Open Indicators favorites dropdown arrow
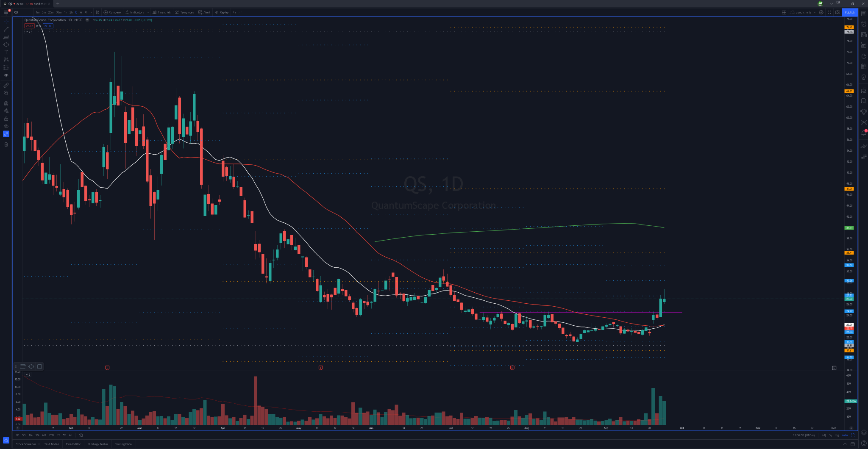Viewport: 868px width, 449px height. [148, 12]
